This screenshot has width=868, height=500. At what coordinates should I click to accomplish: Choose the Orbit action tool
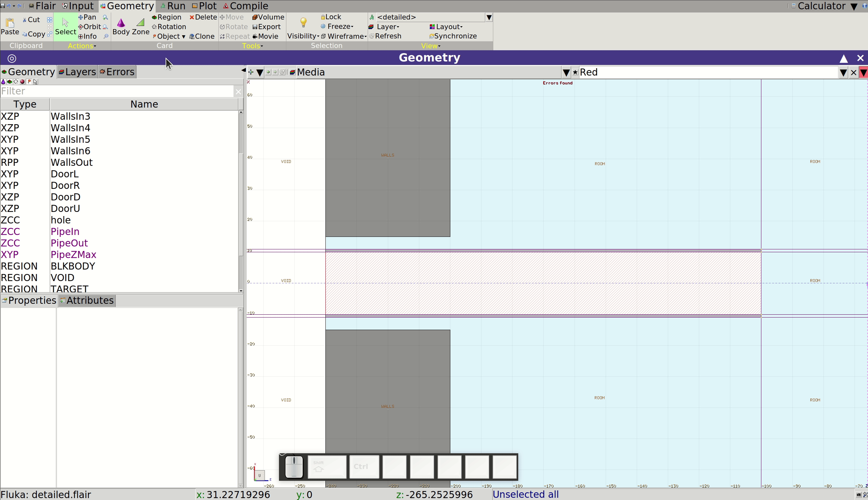(x=90, y=27)
